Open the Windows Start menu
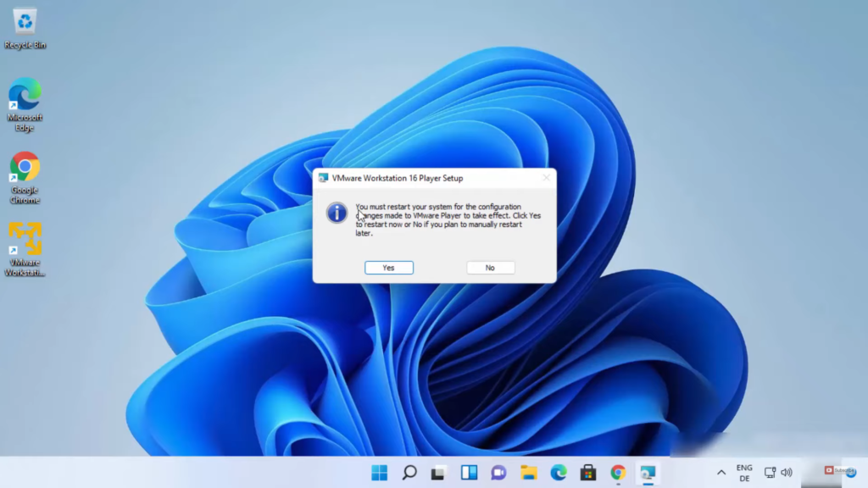Viewport: 868px width, 488px height. pos(379,473)
